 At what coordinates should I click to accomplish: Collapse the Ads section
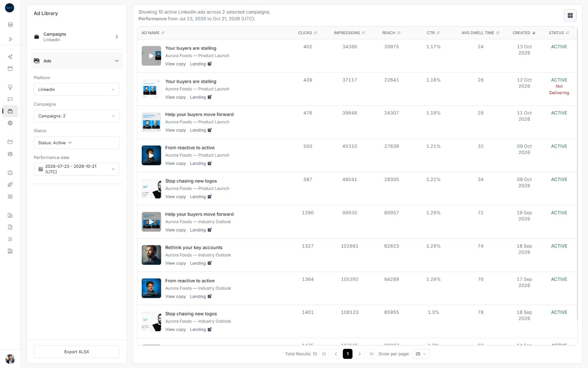(77, 61)
